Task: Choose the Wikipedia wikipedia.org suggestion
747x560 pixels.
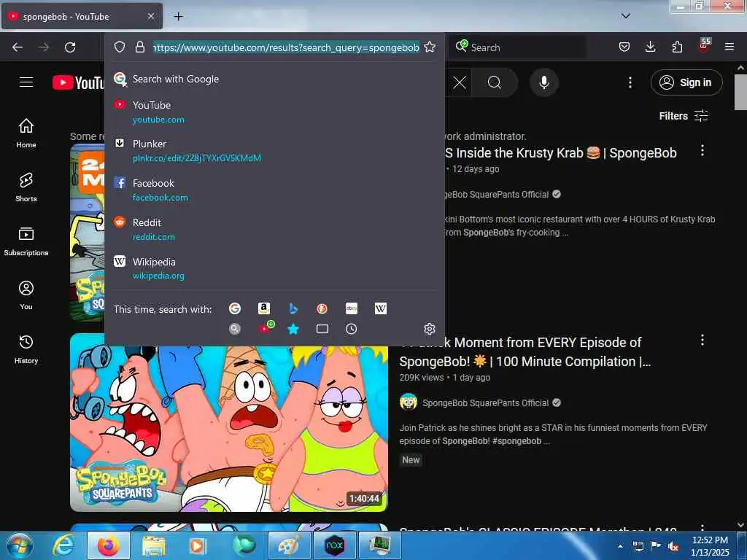Action: click(x=274, y=268)
